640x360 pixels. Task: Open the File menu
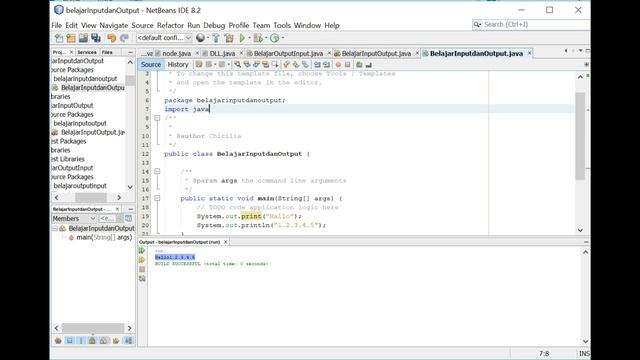57,25
